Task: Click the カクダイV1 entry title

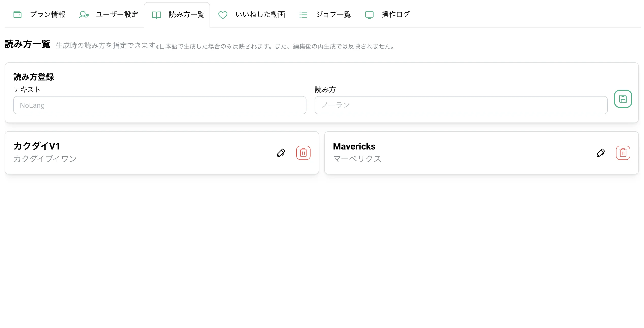Action: (x=37, y=146)
